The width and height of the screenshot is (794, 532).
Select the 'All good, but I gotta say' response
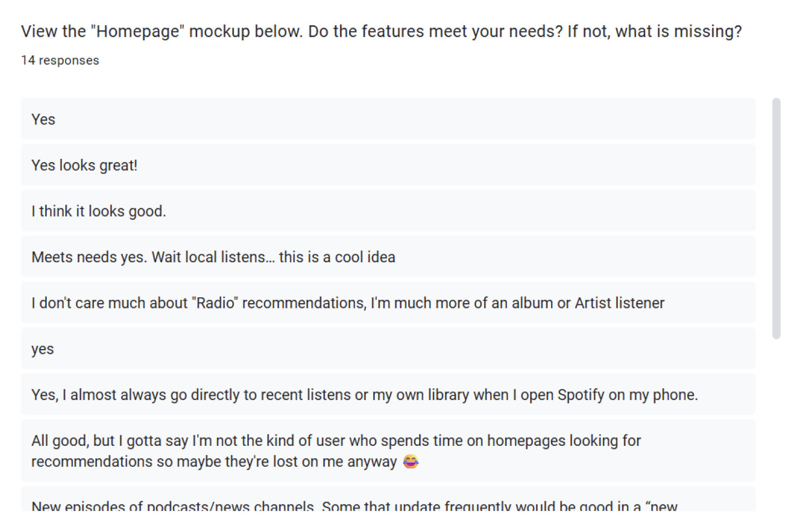coord(388,451)
